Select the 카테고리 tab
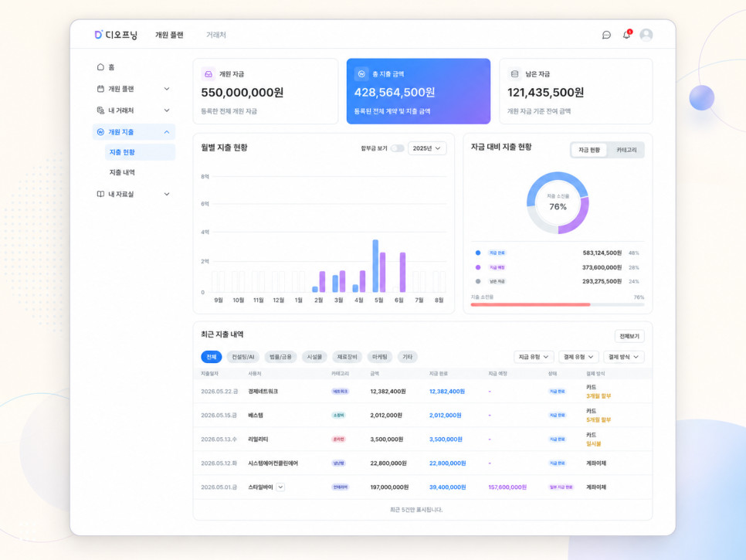746x560 pixels. (x=626, y=150)
